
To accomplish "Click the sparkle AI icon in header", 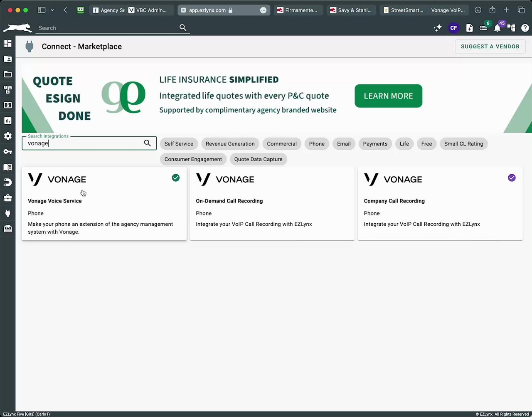I will click(438, 28).
